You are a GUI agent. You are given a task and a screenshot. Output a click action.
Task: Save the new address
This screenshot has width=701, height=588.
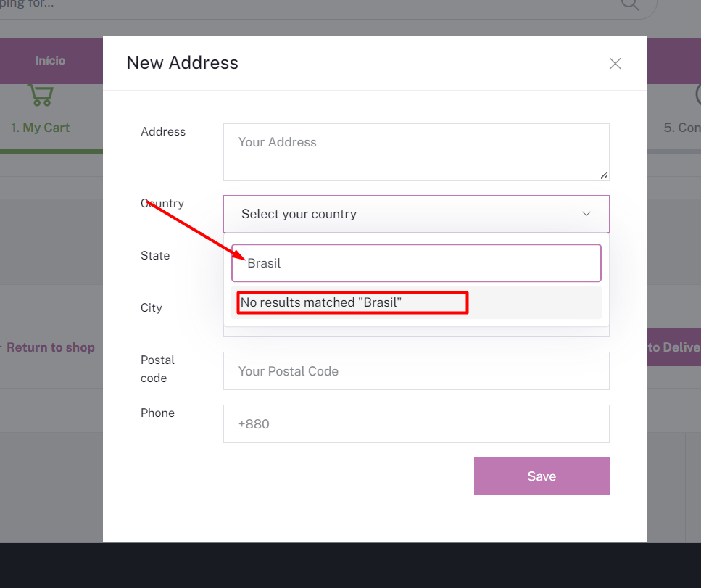(x=542, y=476)
